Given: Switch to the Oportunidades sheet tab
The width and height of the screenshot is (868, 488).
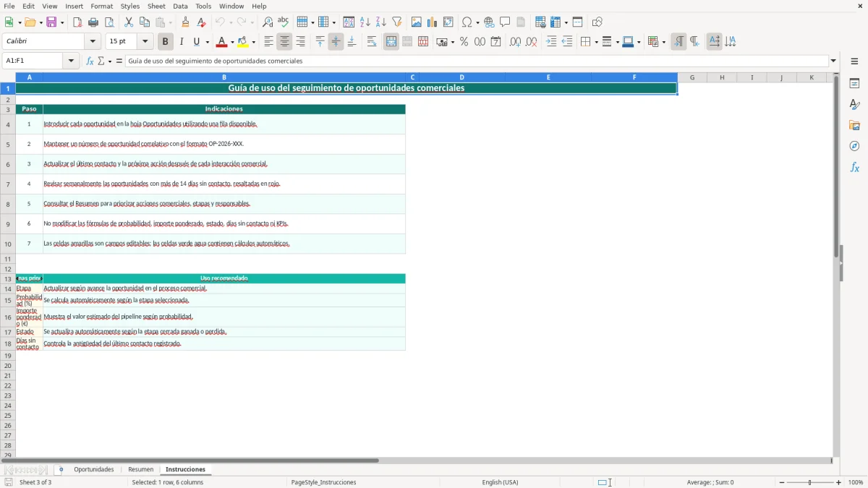Looking at the screenshot, I should pyautogui.click(x=94, y=470).
